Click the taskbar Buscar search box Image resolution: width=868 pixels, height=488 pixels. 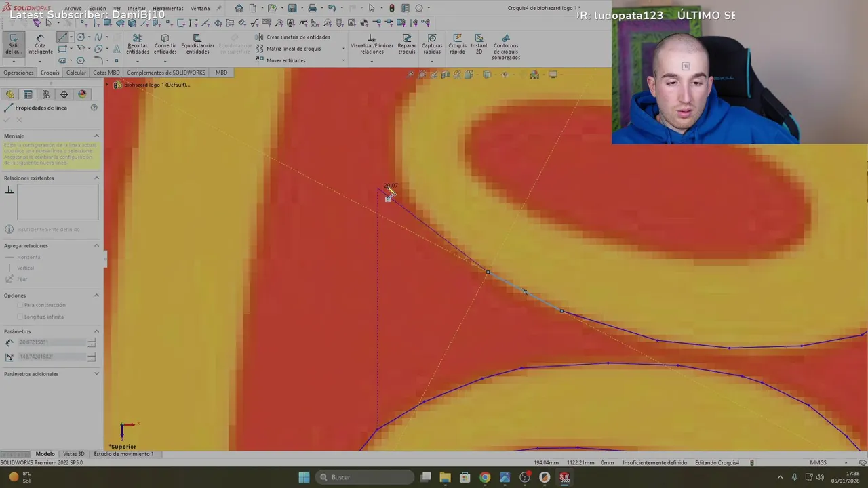pos(363,477)
